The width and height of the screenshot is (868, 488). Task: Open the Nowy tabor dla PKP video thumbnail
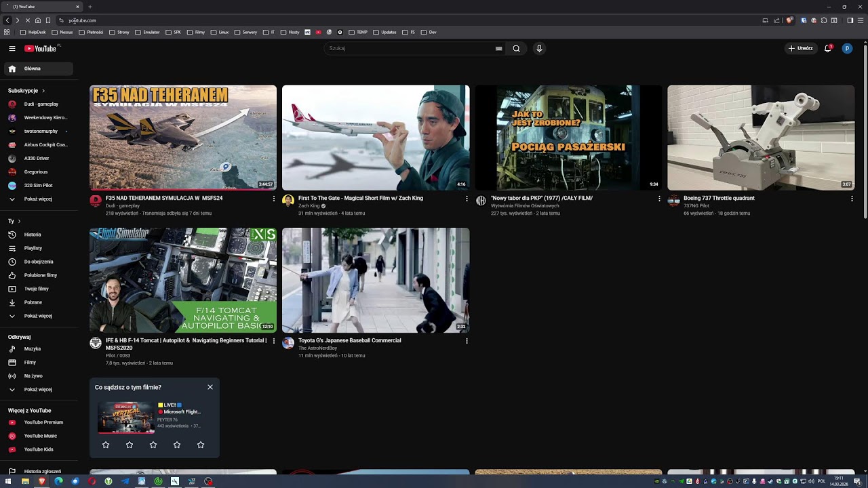(x=568, y=138)
